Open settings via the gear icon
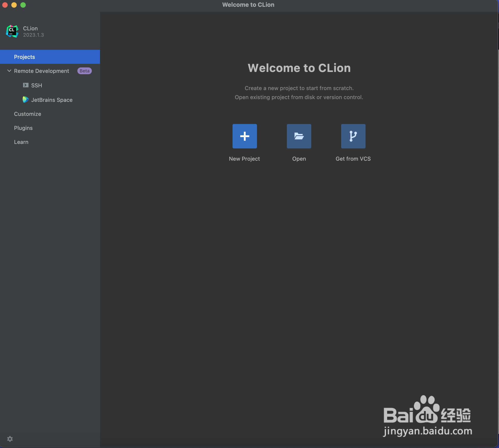Image resolution: width=499 pixels, height=448 pixels. (10, 439)
